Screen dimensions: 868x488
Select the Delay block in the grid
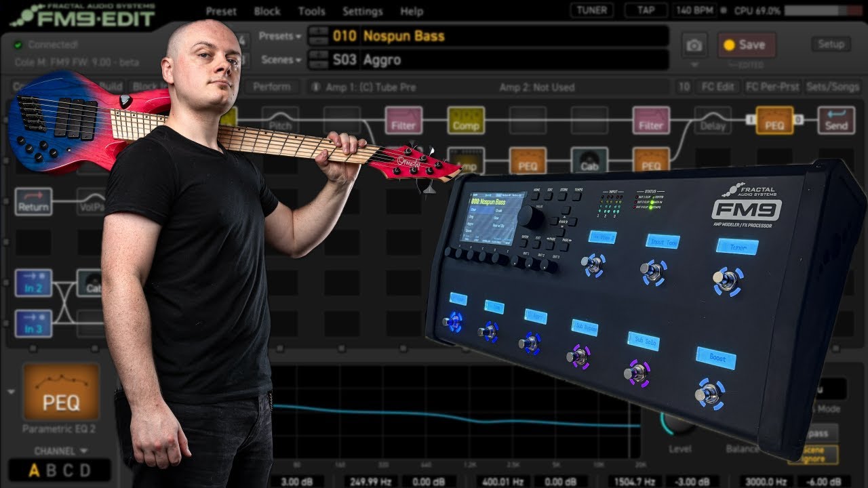point(713,120)
